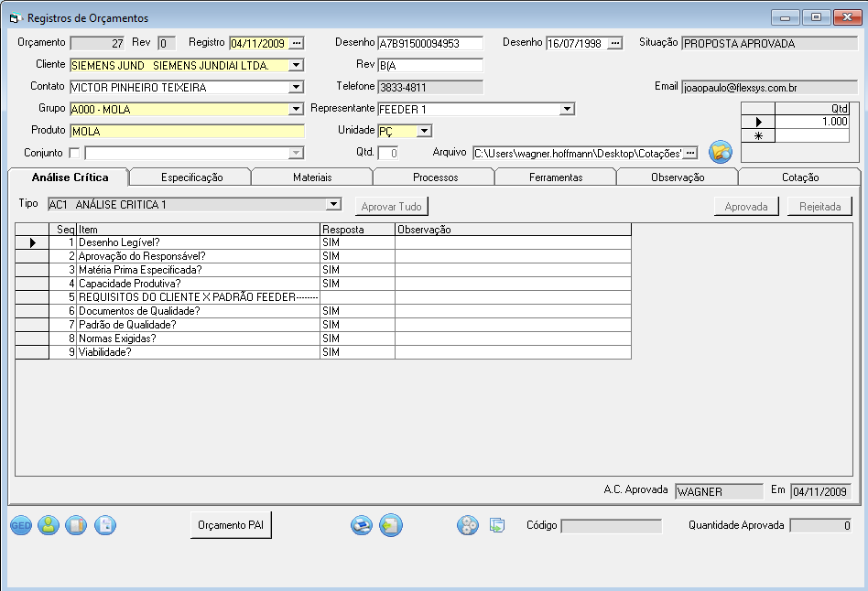Click the Orçamento number field 27

[x=97, y=43]
